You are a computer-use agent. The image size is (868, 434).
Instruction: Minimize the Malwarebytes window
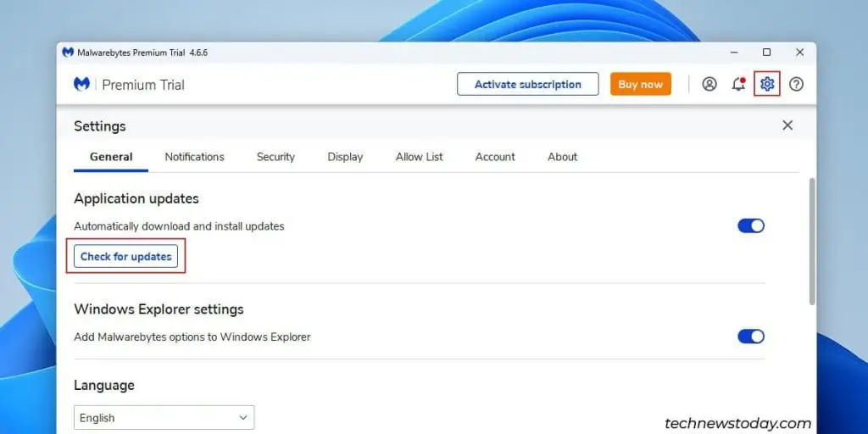pos(734,53)
